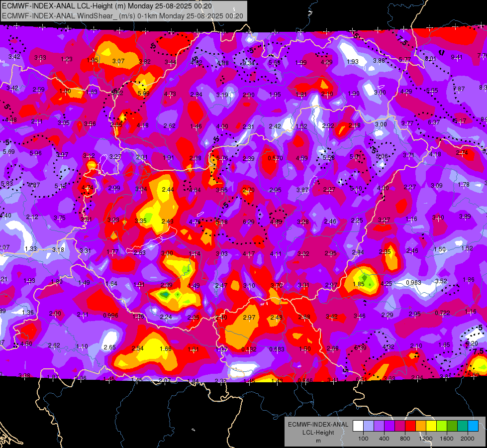Click the wind shear value 3.46
Image resolution: width=487 pixels, height=448 pixels.
360,316
